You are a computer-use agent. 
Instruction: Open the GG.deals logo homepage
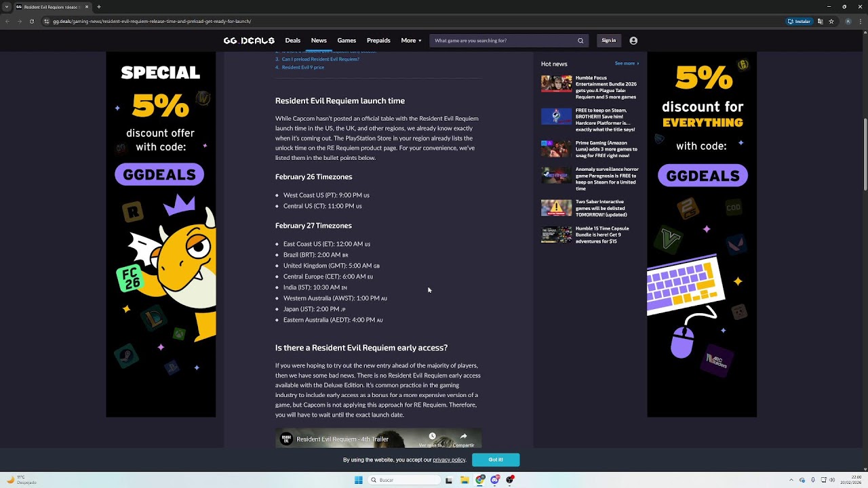pos(249,41)
